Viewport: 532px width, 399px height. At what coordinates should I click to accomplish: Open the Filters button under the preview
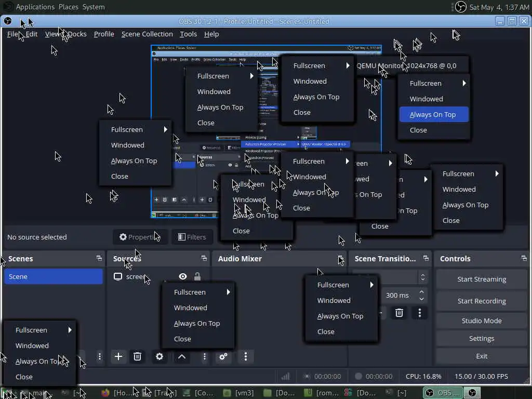[x=192, y=237]
